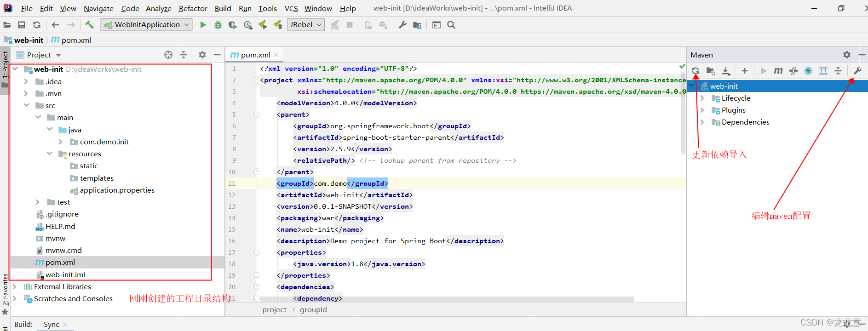868x331 pixels.
Task: Select application.properties in project tree
Action: pyautogui.click(x=117, y=190)
